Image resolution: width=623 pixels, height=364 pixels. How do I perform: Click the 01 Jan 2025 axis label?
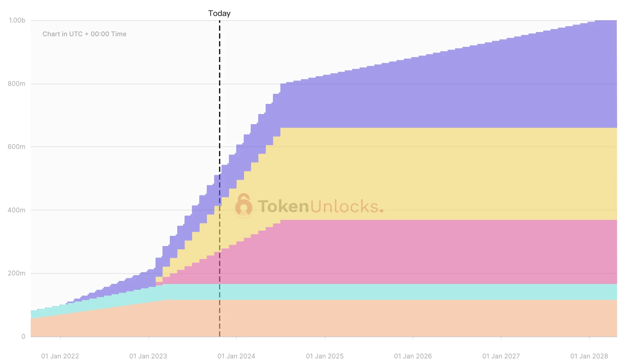325,356
